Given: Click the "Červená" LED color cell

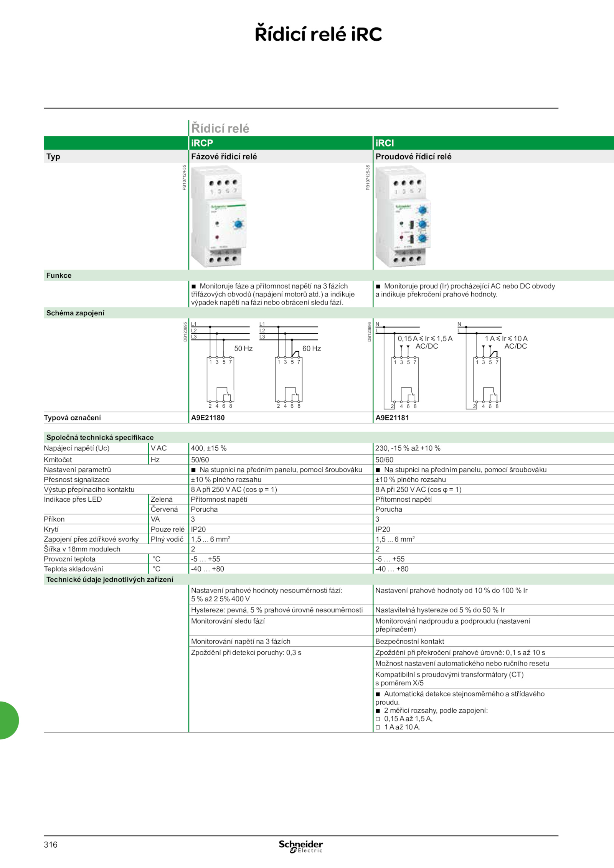Looking at the screenshot, I should point(164,509).
